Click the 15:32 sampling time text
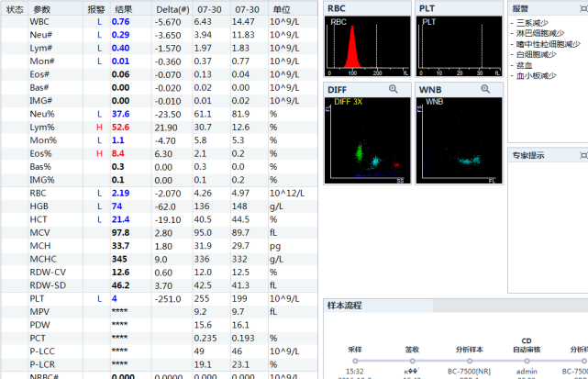 click(355, 372)
